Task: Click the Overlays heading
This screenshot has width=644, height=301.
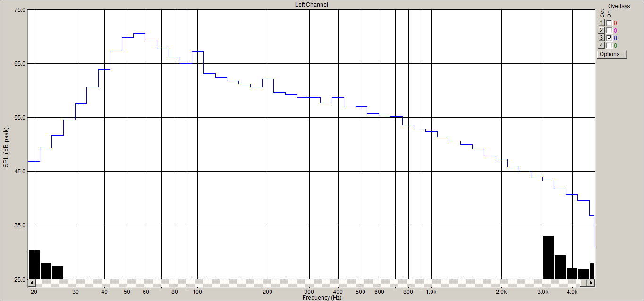Action: click(619, 6)
